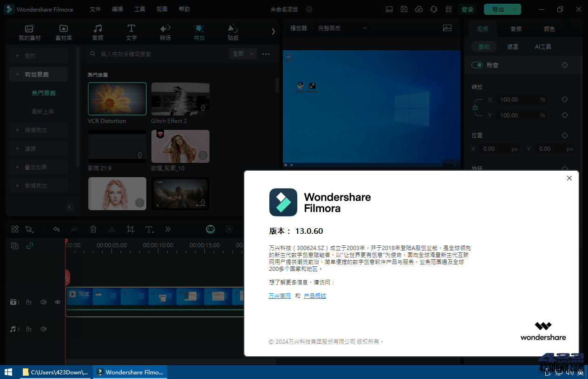Click the Crop tool icon
588x379 pixels.
[131, 229]
